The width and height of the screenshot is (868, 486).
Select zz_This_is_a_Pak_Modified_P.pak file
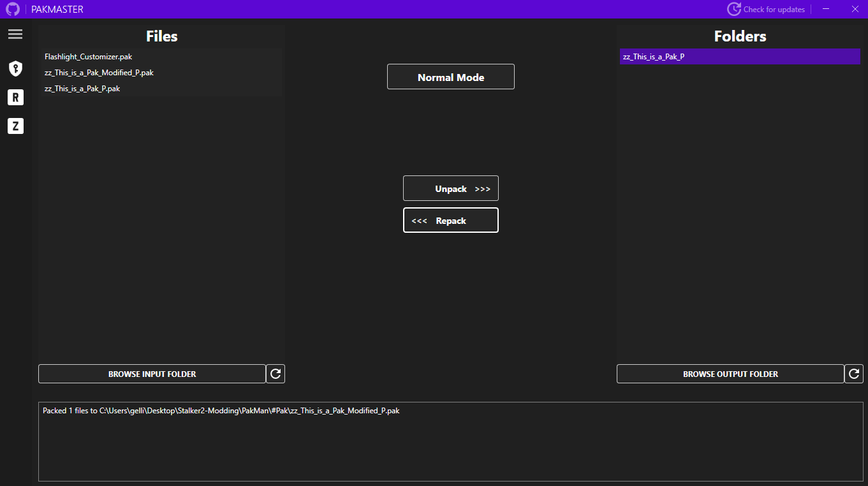click(161, 73)
